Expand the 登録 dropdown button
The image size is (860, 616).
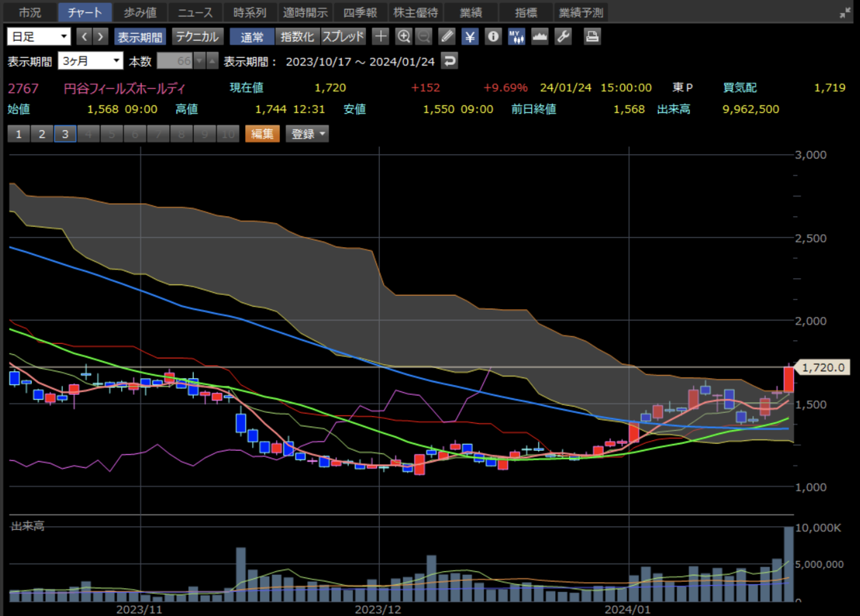click(307, 134)
